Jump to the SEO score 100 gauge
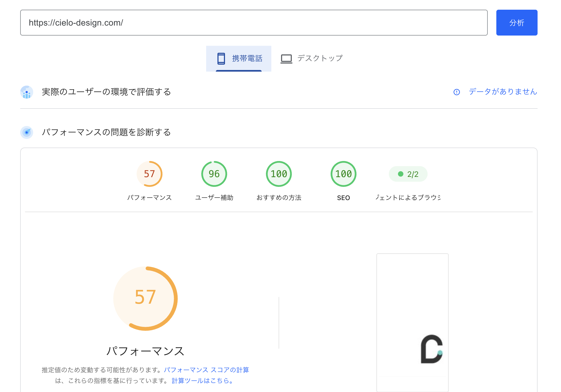Image resolution: width=561 pixels, height=392 pixels. click(343, 174)
